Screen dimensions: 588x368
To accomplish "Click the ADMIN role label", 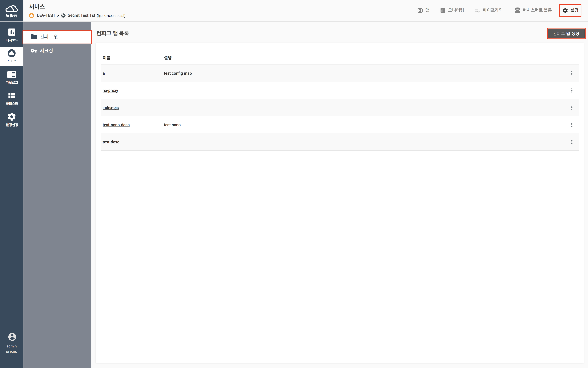I will (12, 352).
